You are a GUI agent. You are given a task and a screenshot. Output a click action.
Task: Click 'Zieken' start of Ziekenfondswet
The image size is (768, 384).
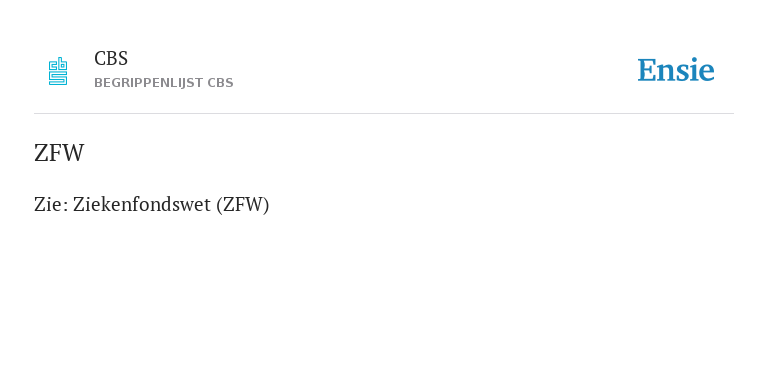(x=103, y=204)
